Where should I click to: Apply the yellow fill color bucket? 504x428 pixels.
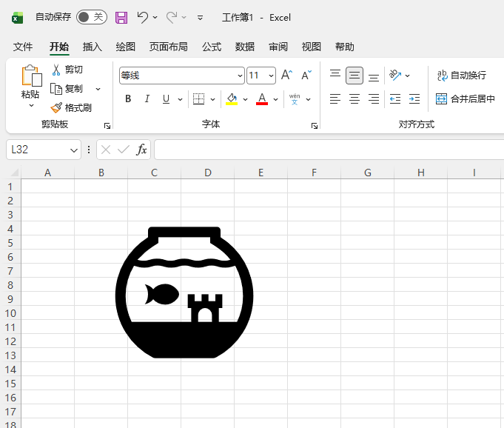tap(232, 99)
